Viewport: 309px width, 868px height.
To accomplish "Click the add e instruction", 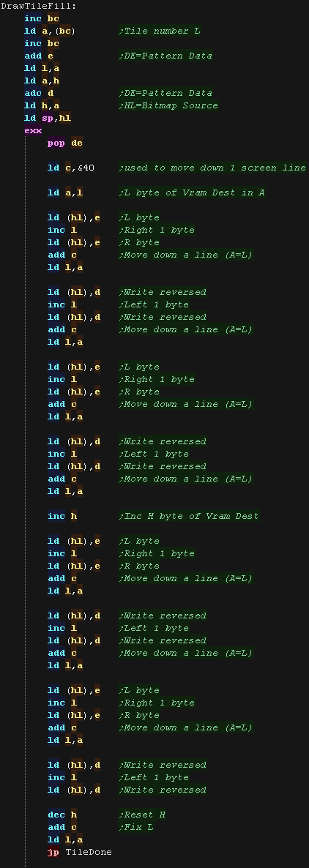I will pos(39,56).
